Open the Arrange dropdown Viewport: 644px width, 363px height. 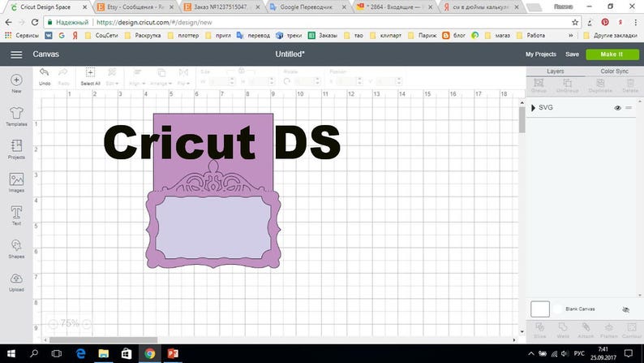click(161, 76)
